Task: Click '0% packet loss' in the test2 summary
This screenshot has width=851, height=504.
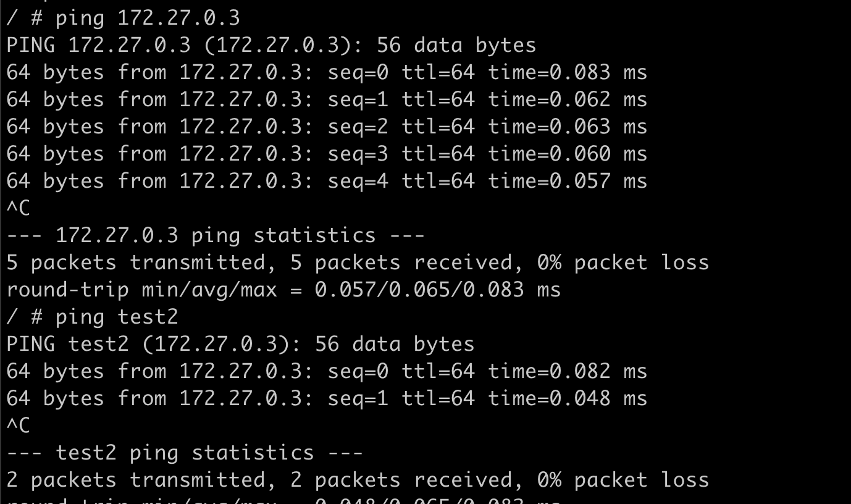Action: (623, 480)
